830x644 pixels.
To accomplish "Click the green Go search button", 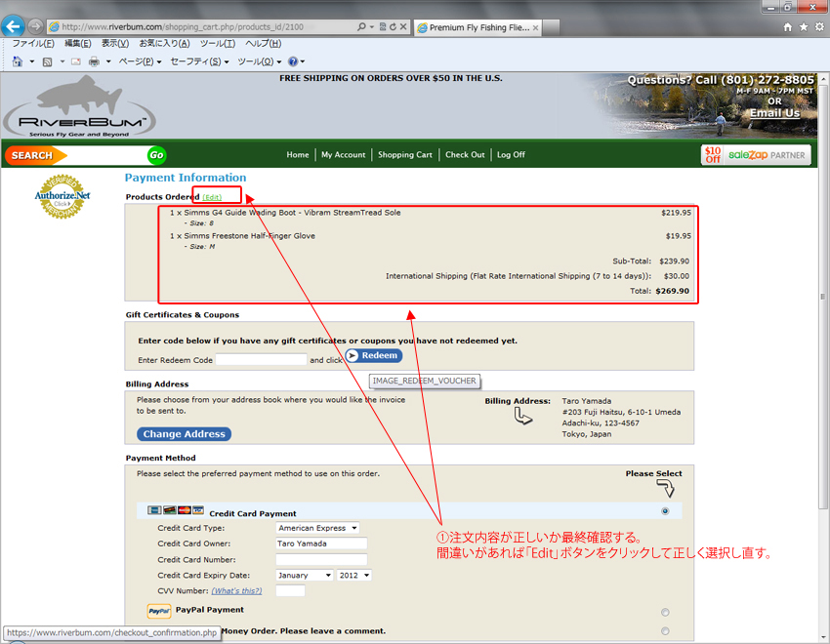I will click(156, 155).
